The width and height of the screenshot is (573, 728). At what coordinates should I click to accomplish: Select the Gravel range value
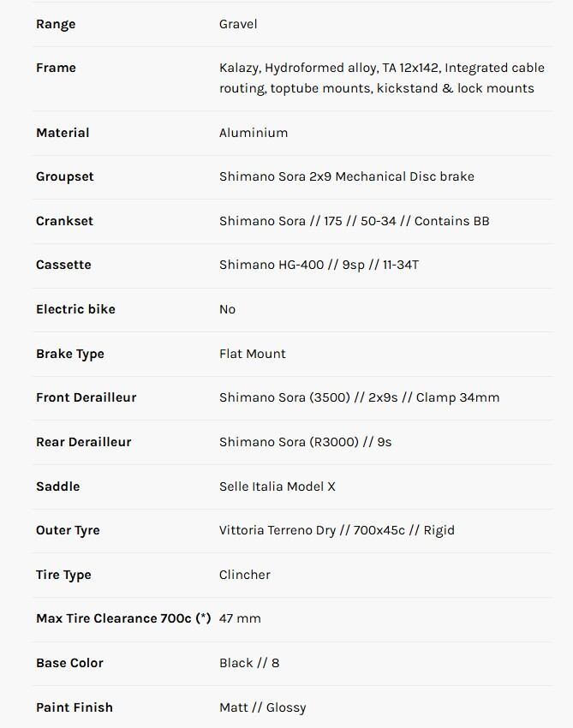pos(238,24)
